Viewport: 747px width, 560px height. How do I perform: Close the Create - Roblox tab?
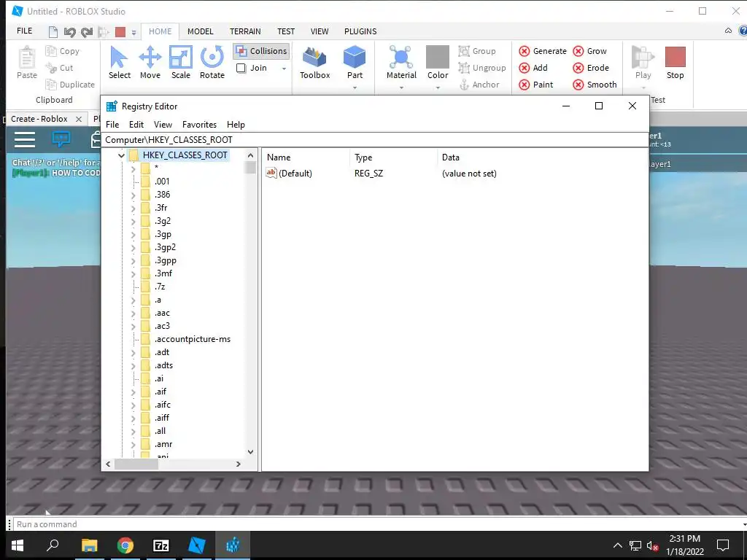click(x=79, y=119)
